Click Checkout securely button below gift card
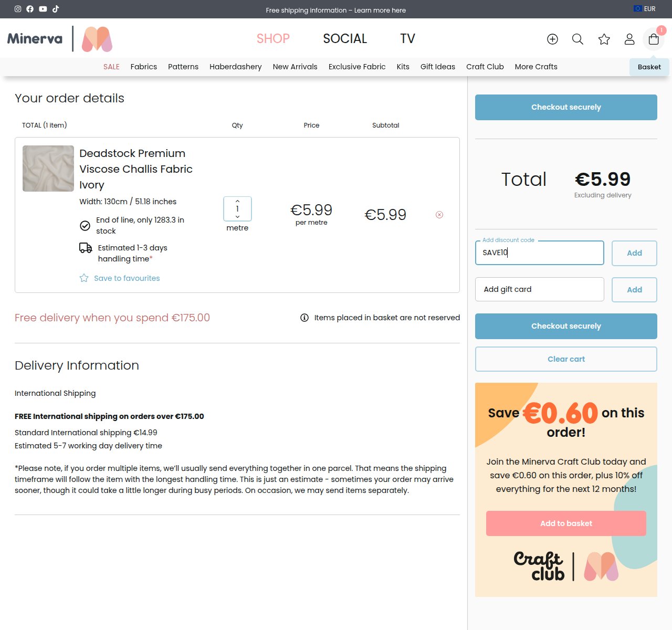Image resolution: width=672 pixels, height=630 pixels. (566, 326)
